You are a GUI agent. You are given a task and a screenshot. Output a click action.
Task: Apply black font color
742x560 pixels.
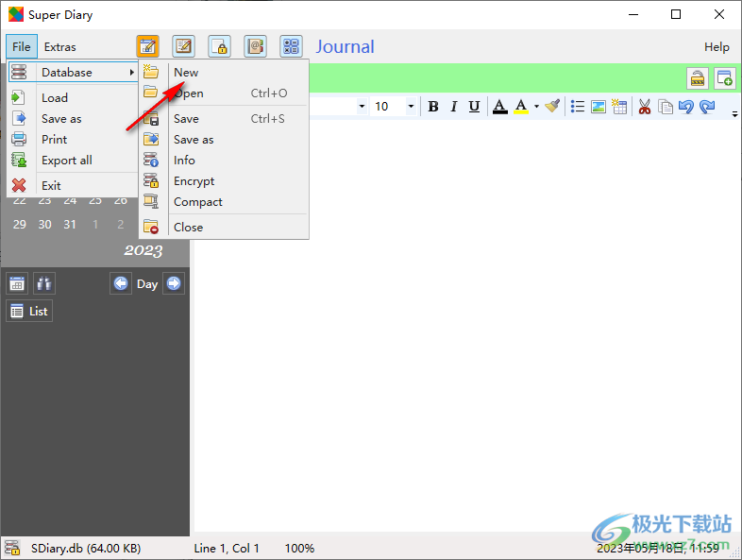(499, 107)
